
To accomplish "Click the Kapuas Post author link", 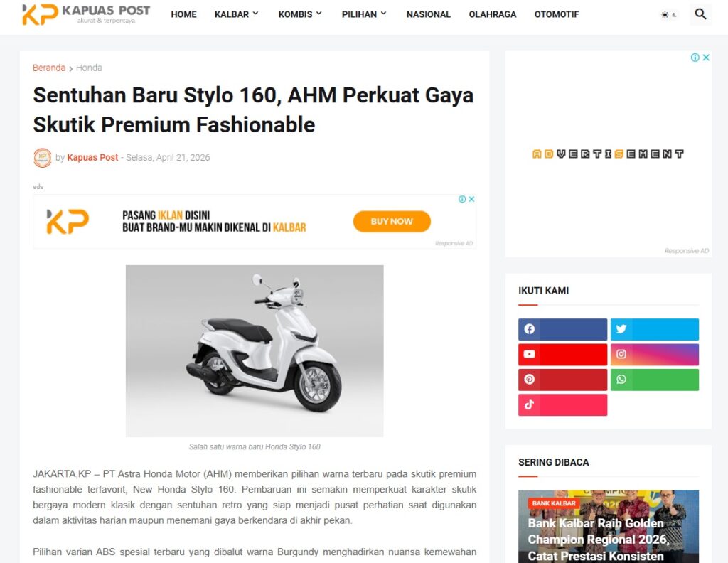I will 92,157.
